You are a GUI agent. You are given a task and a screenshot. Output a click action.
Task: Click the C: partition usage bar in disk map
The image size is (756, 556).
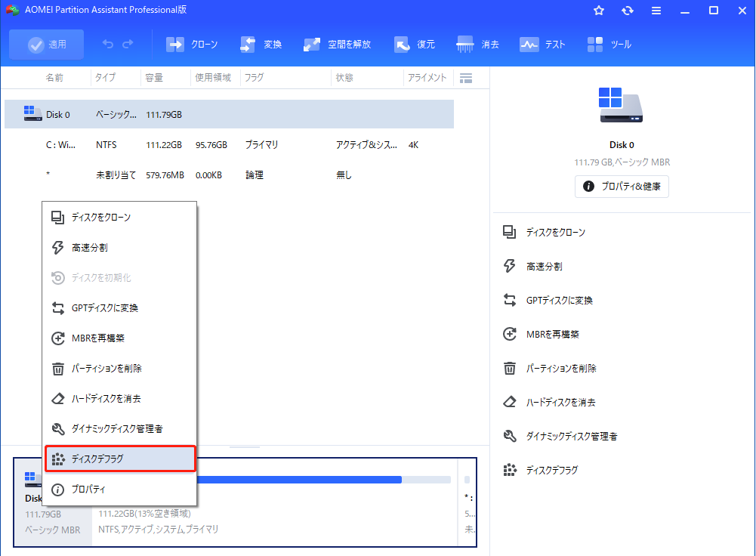pyautogui.click(x=322, y=480)
